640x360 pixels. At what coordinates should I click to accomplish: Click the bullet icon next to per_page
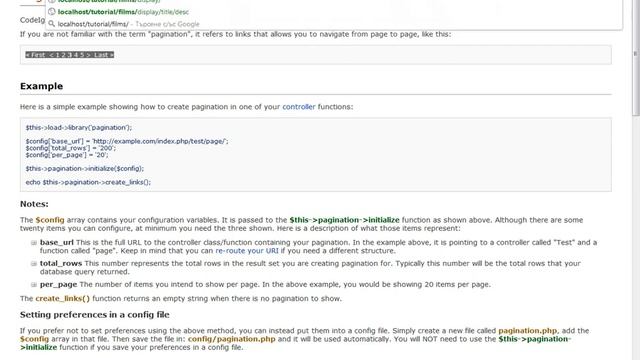pos(34,284)
